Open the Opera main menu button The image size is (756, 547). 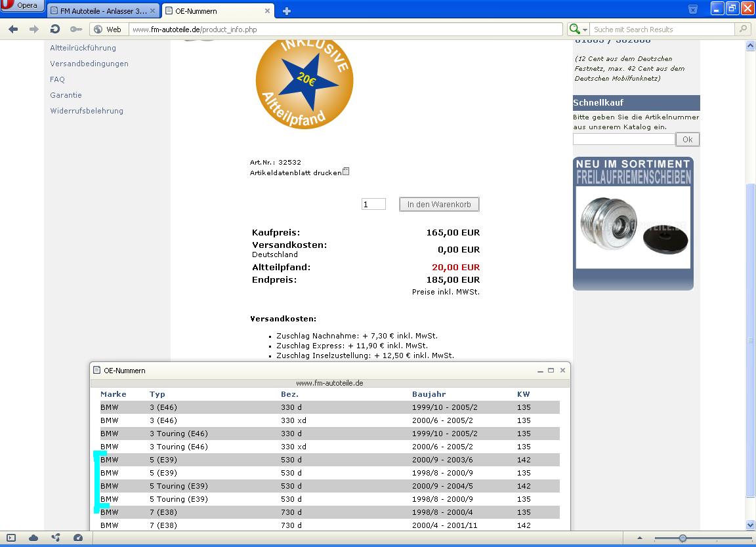click(22, 5)
